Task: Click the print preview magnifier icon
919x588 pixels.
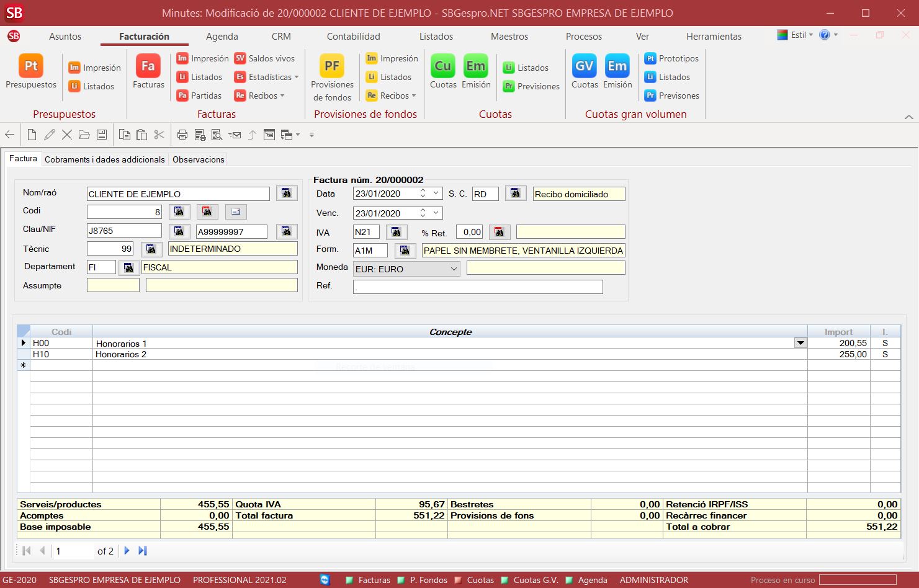Action: (217, 135)
